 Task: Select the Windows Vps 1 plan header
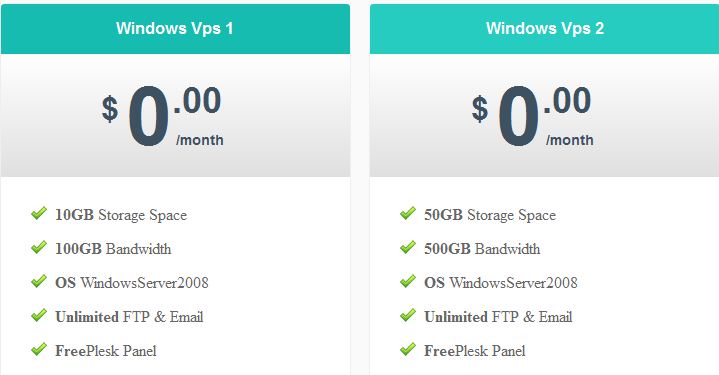175,29
